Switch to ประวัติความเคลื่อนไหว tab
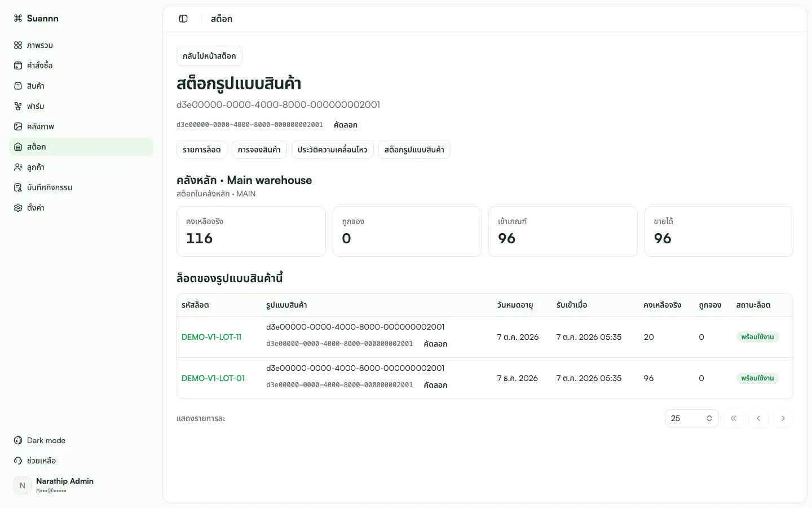 (x=333, y=150)
